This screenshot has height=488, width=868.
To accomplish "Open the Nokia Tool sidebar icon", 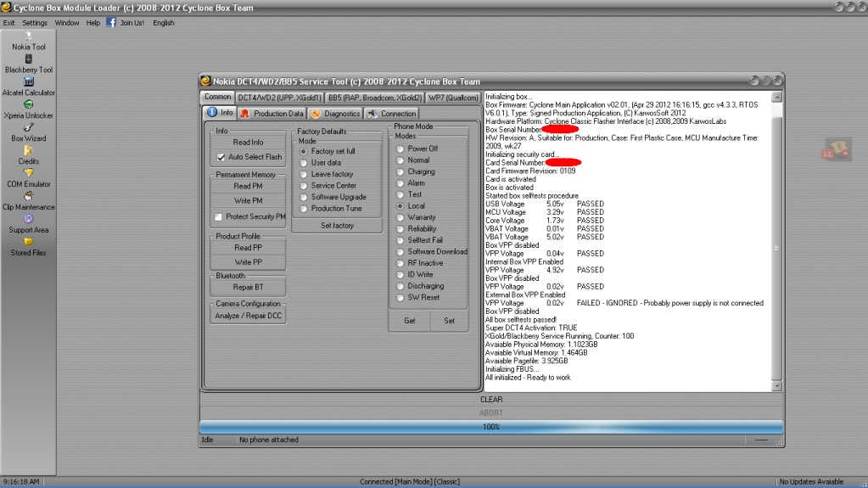I will click(28, 36).
